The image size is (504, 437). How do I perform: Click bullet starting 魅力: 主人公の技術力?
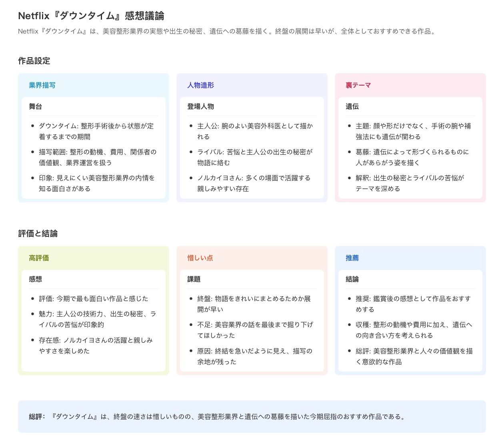point(98,319)
